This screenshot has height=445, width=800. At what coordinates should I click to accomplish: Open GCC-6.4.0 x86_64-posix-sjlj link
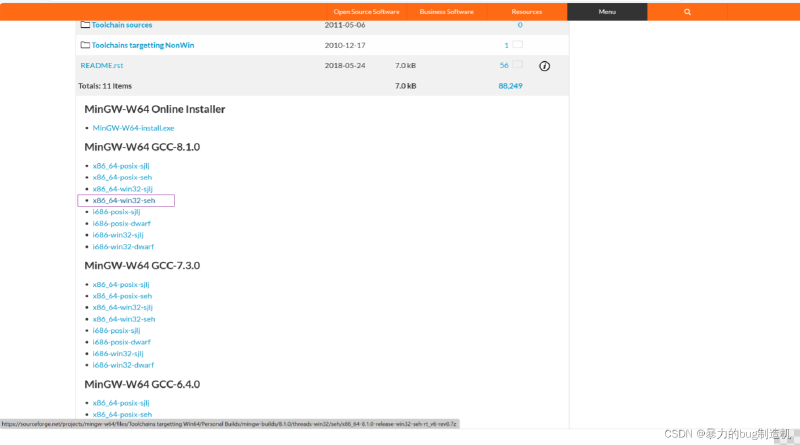coord(121,403)
